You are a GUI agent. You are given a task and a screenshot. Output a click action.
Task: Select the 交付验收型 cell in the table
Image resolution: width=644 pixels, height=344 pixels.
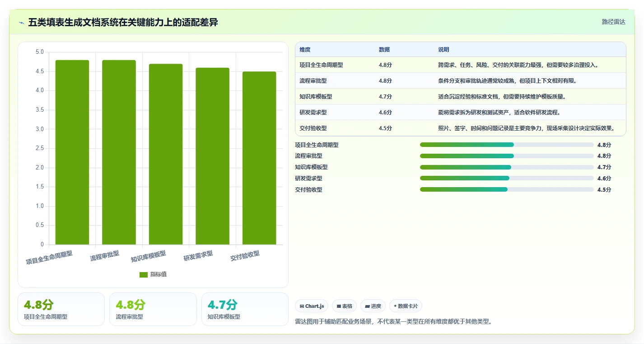(313, 128)
